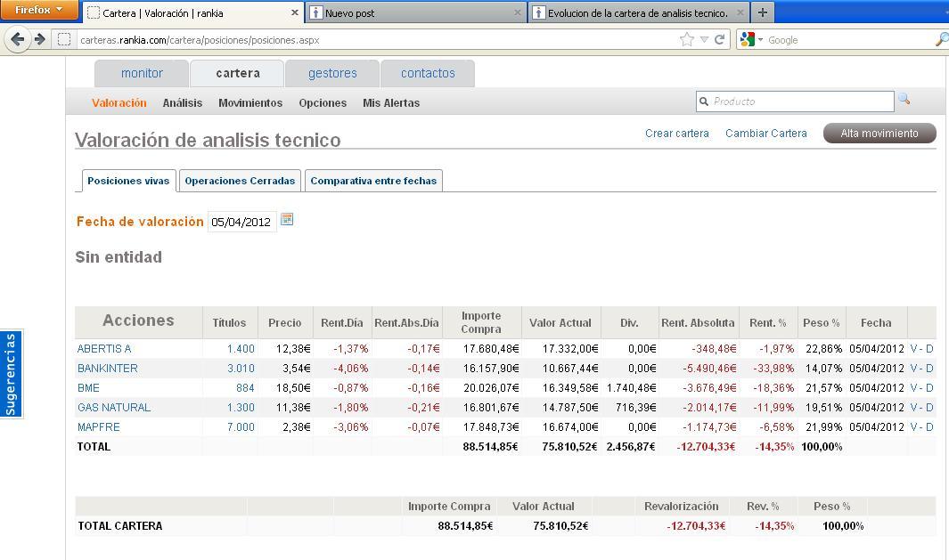Click ABERTIS titles count 1.400

coord(241,349)
